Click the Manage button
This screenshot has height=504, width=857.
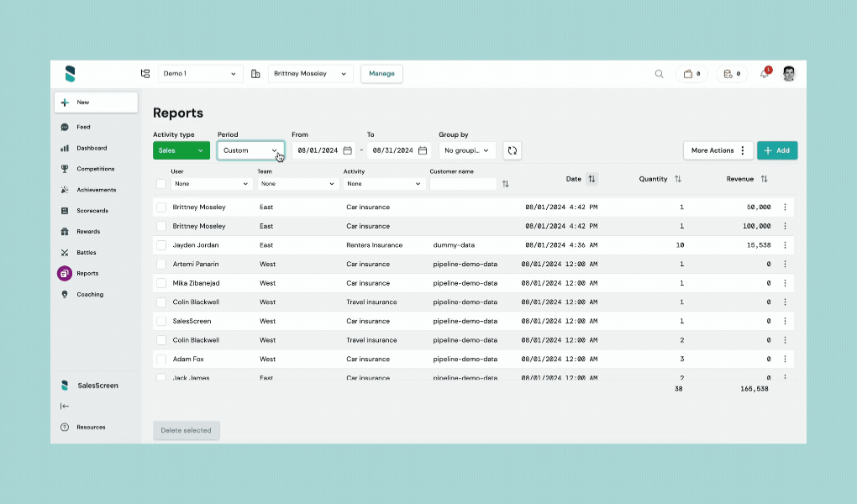coord(381,74)
